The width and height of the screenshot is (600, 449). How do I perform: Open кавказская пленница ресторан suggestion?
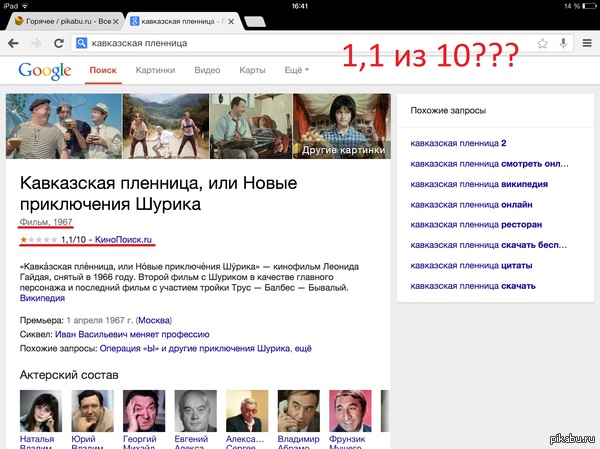(476, 225)
